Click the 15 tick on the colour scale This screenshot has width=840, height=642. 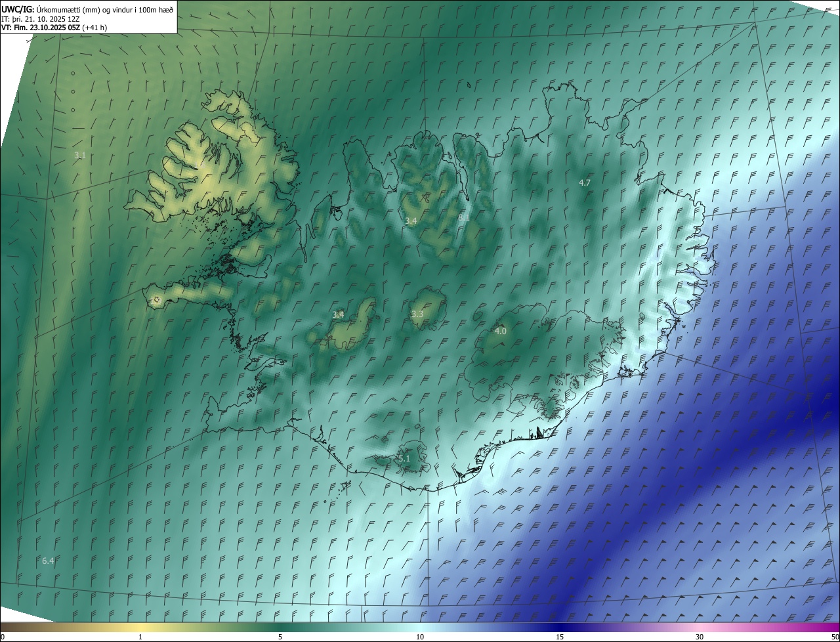pyautogui.click(x=560, y=637)
